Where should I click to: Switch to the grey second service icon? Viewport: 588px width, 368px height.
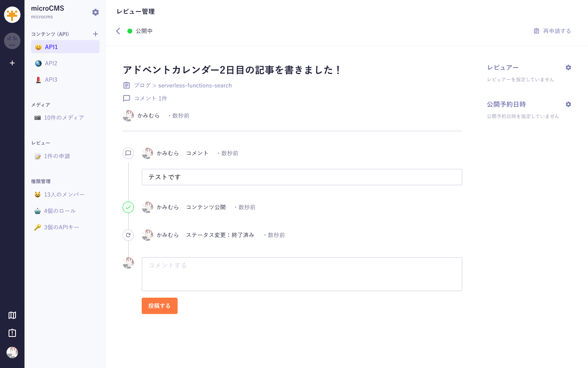pyautogui.click(x=12, y=41)
